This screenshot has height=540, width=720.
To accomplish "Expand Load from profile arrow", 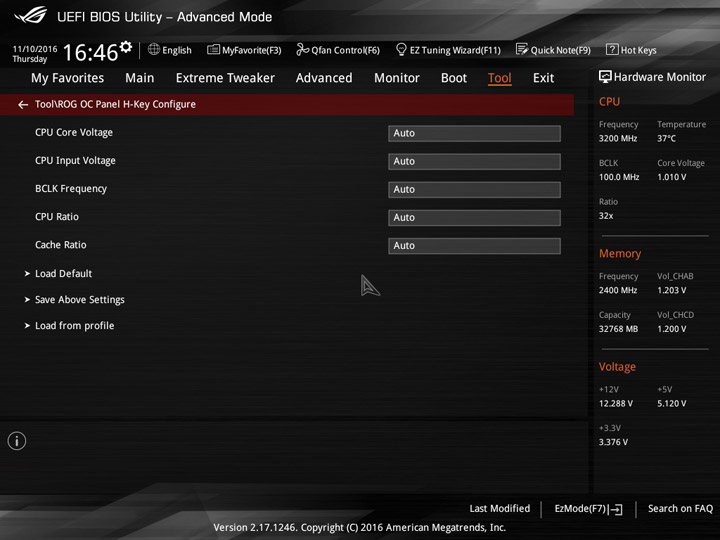I will click(27, 326).
